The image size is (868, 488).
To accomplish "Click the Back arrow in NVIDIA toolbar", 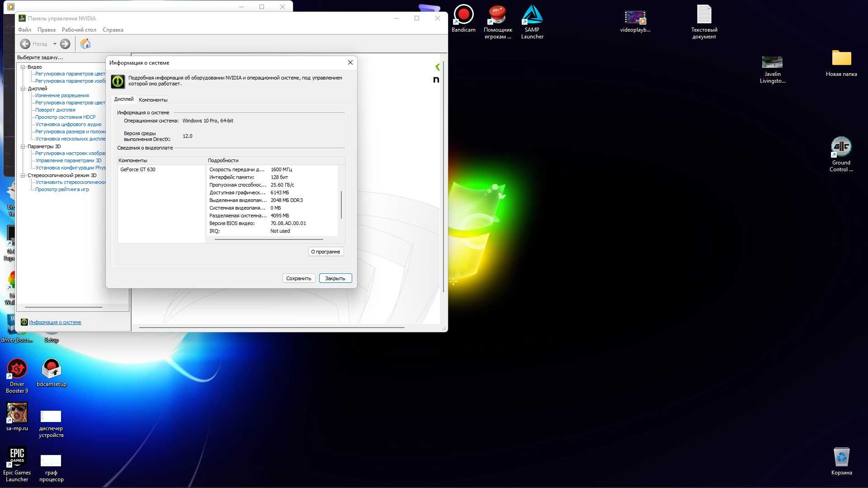I will point(25,44).
